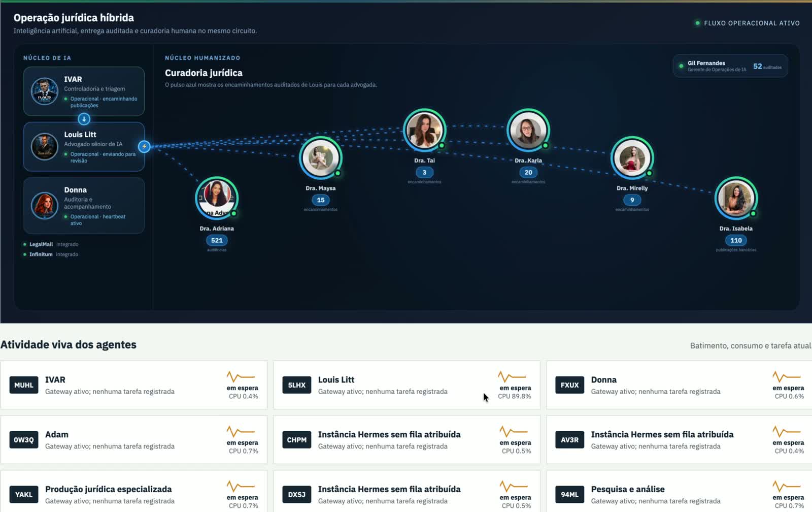
Task: Click heartbeat pulse icon on IVAR activity card
Action: click(x=241, y=377)
